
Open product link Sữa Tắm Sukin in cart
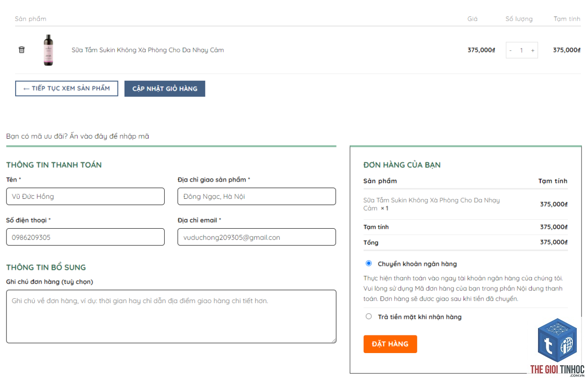pyautogui.click(x=147, y=50)
